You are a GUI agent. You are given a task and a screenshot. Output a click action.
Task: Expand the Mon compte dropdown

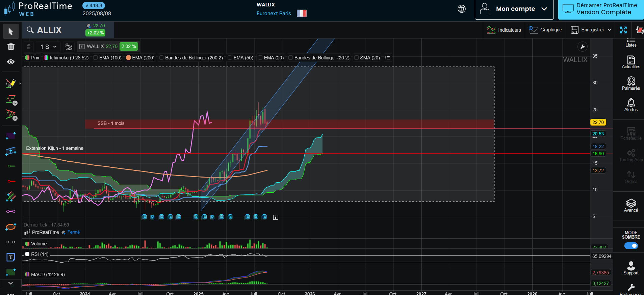tap(514, 9)
